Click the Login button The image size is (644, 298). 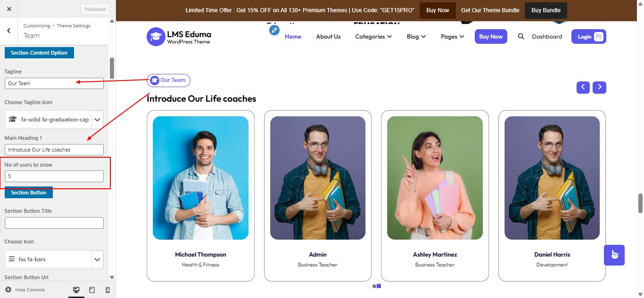point(588,37)
